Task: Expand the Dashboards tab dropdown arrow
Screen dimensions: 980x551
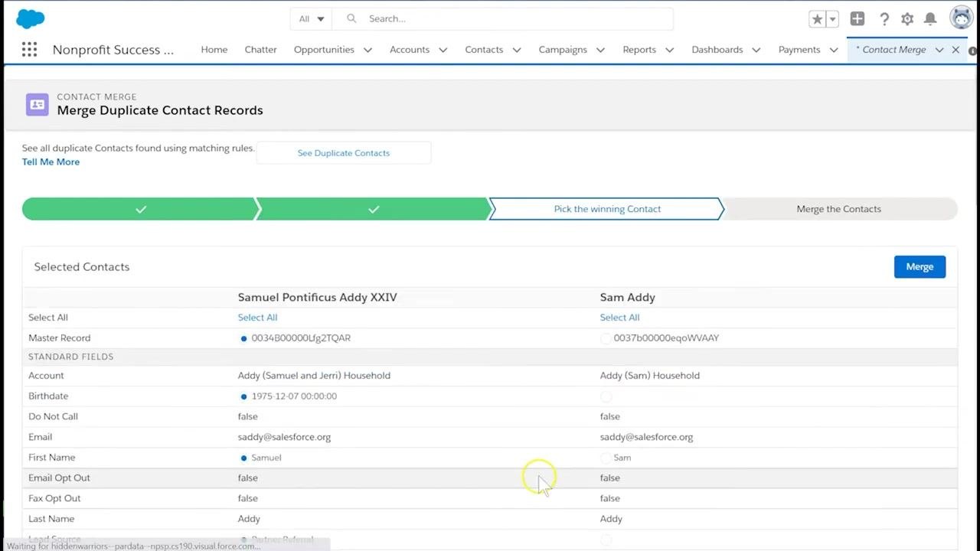Action: [756, 50]
